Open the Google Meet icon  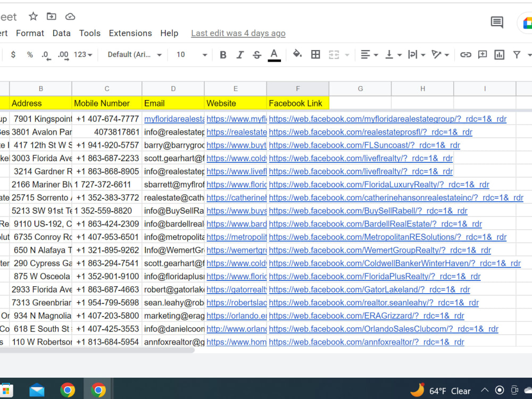[x=527, y=23]
